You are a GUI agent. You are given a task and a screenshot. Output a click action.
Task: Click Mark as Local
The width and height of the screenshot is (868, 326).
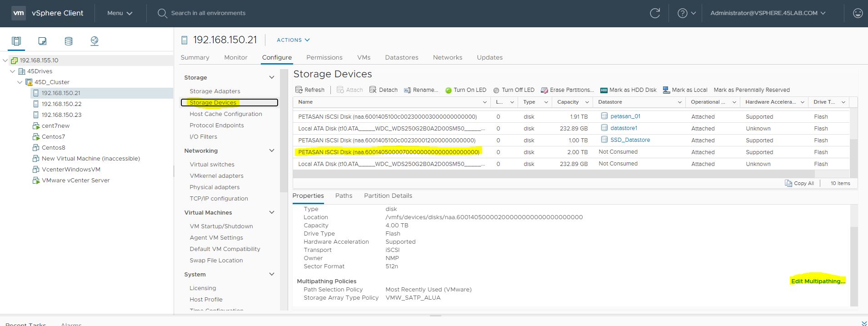[x=685, y=90]
